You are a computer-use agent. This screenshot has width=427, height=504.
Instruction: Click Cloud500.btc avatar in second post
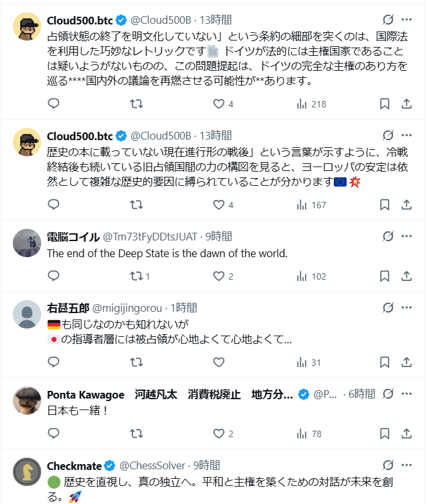click(x=28, y=143)
